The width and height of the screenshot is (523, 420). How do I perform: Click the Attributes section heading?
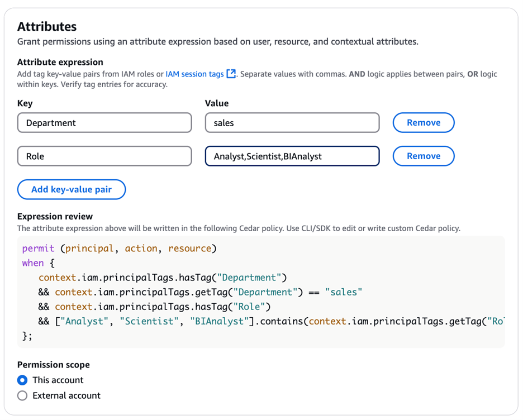[x=47, y=26]
